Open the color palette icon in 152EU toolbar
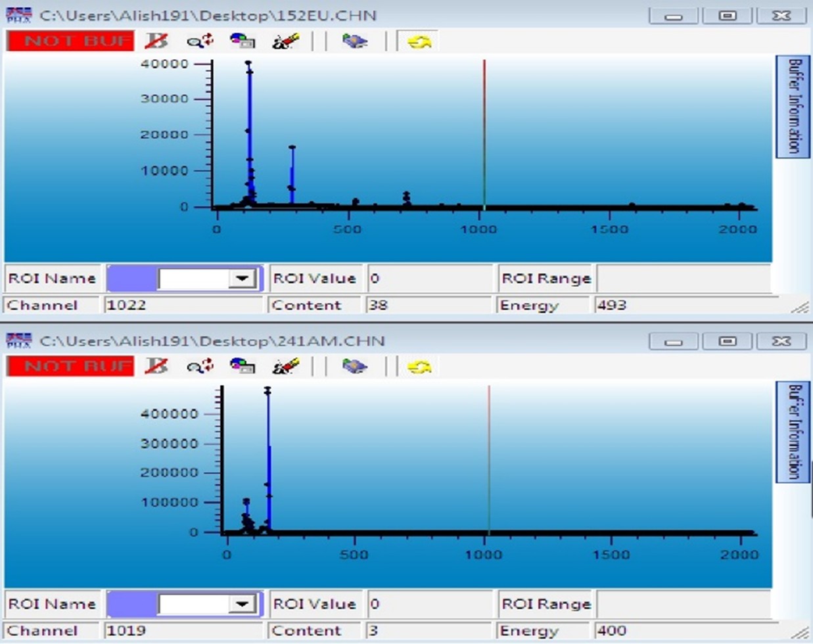This screenshot has width=813, height=644. coord(242,41)
